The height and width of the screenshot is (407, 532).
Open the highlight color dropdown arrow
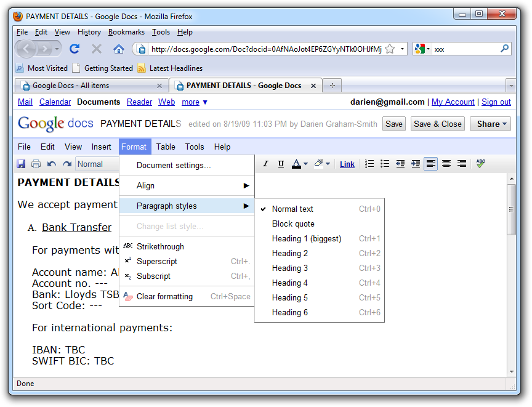click(x=328, y=164)
